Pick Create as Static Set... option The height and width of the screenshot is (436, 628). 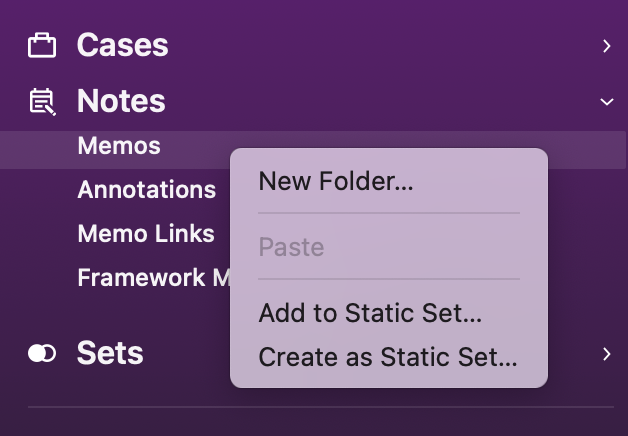tap(388, 357)
